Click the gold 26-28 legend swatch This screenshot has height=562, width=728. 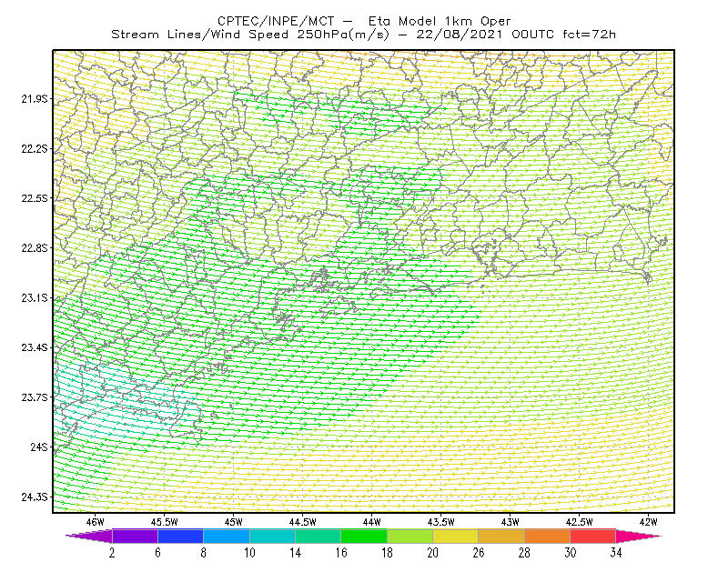(x=501, y=536)
